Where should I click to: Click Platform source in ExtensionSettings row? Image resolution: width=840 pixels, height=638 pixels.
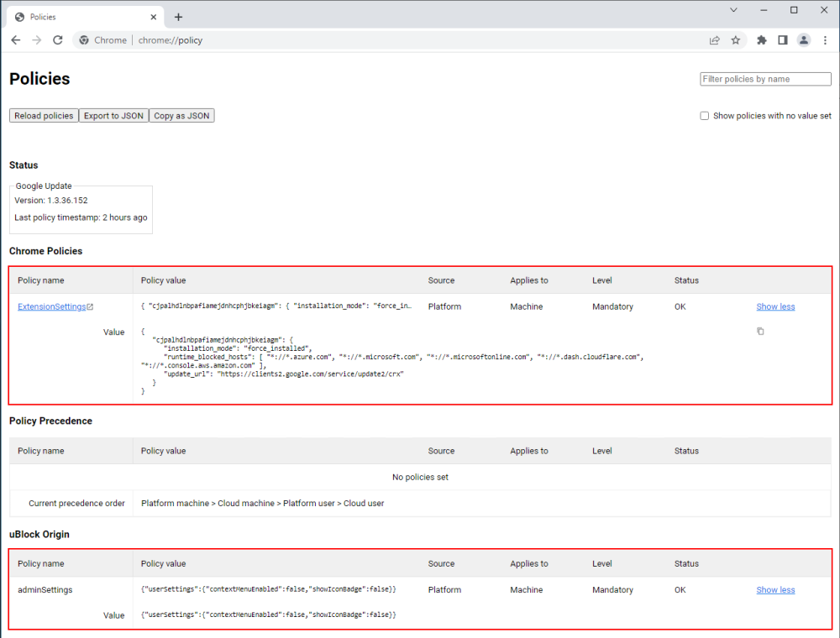click(444, 306)
